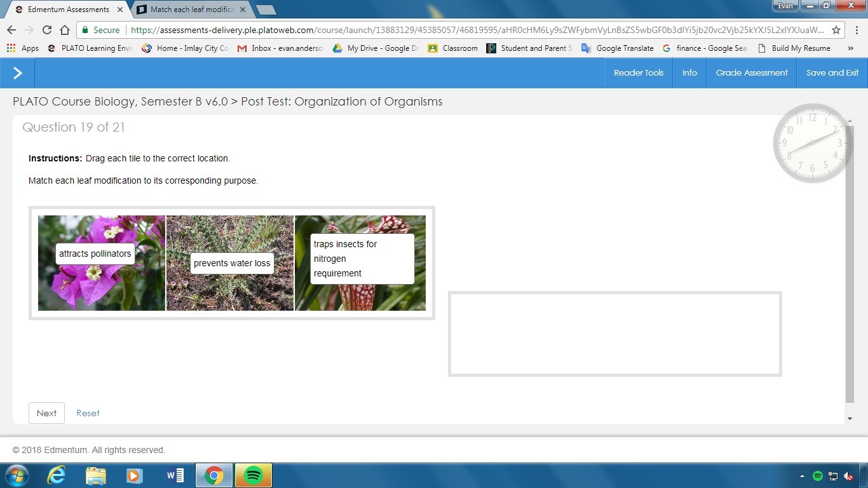868x488 pixels.
Task: Launch Internet Explorer from the taskbar
Action: coord(57,475)
